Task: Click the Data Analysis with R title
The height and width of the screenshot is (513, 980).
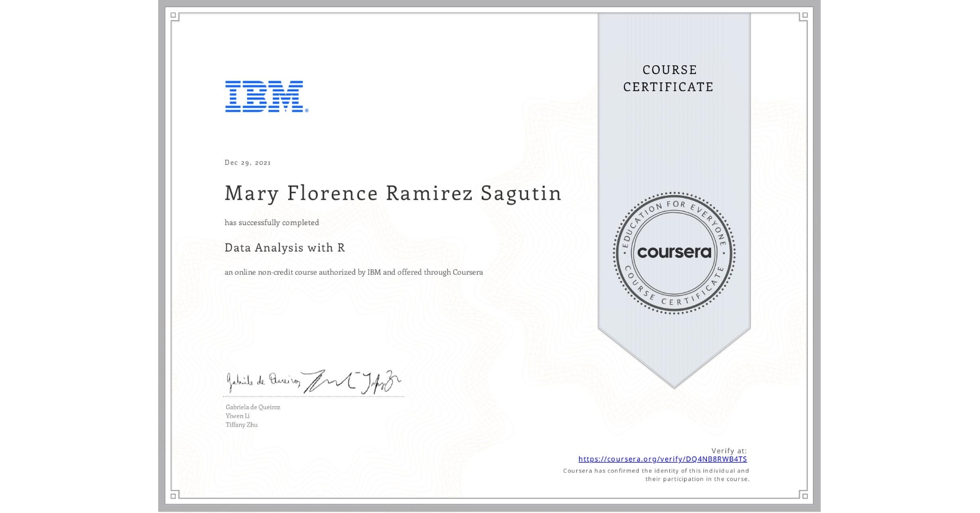Action: tap(284, 248)
